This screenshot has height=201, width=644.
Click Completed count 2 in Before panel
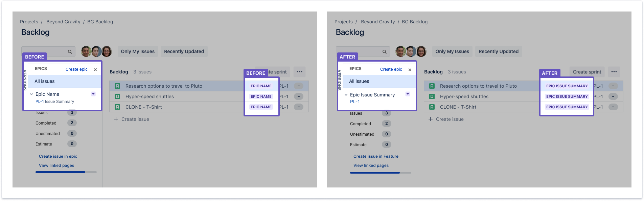[72, 123]
